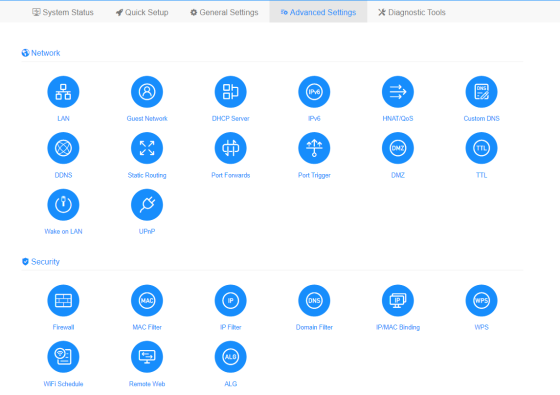
Task: Open the Static Routing icon
Action: click(x=147, y=148)
